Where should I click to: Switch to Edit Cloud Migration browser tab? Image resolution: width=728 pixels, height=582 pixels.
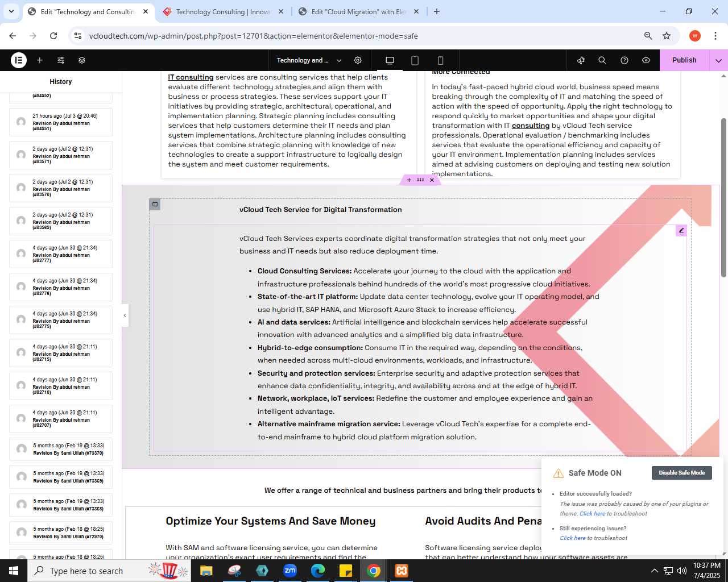[x=358, y=11]
